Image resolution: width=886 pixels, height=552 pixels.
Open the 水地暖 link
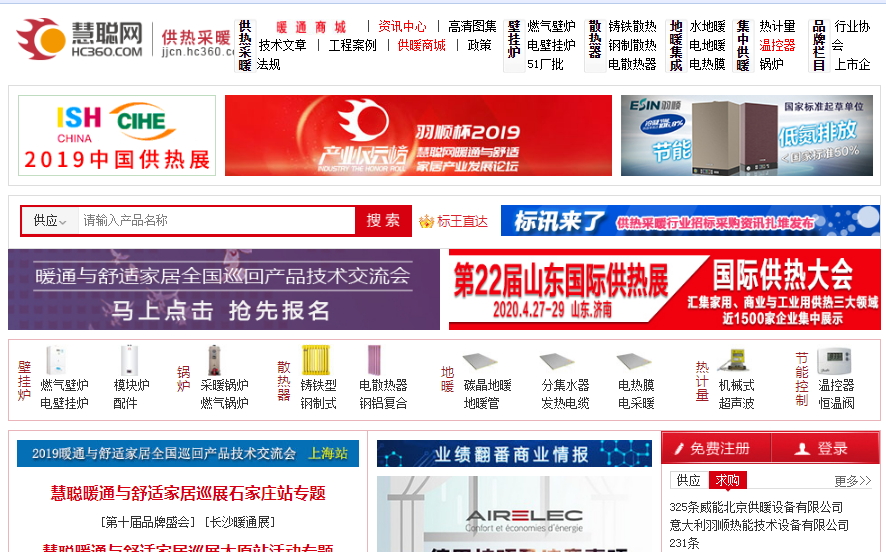[x=707, y=27]
